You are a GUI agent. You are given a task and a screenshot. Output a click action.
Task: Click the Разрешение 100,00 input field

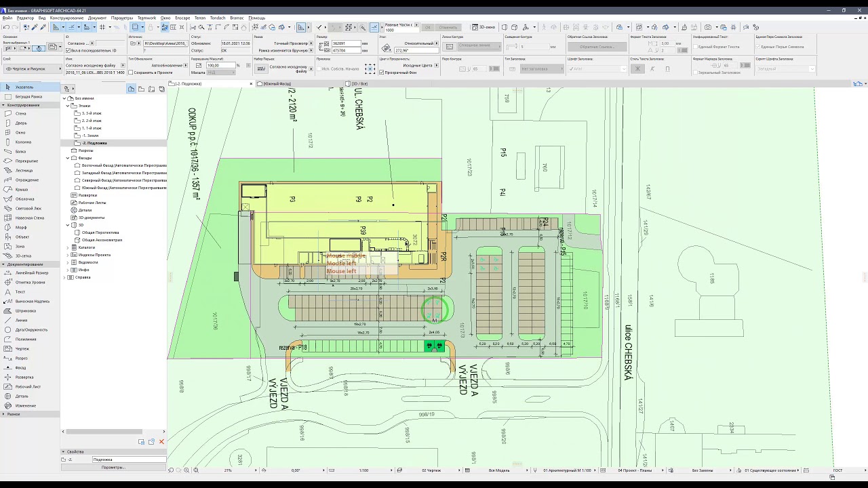[x=220, y=65]
